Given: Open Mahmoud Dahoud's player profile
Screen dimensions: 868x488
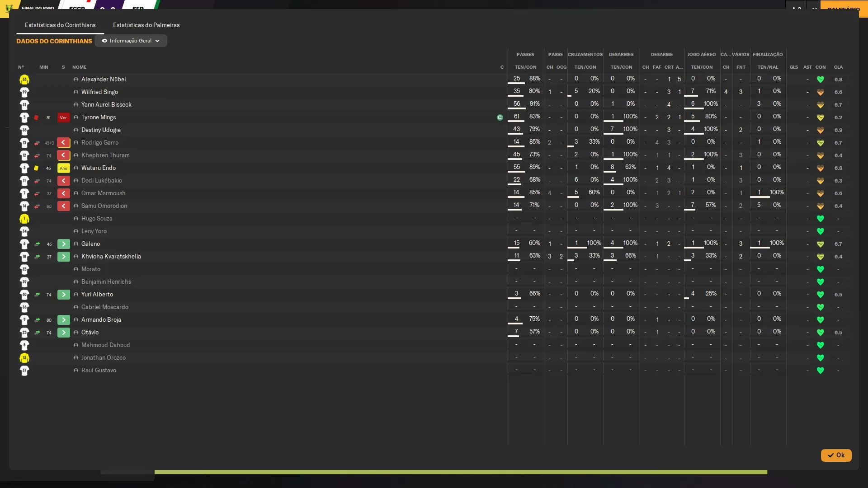Looking at the screenshot, I should 105,345.
